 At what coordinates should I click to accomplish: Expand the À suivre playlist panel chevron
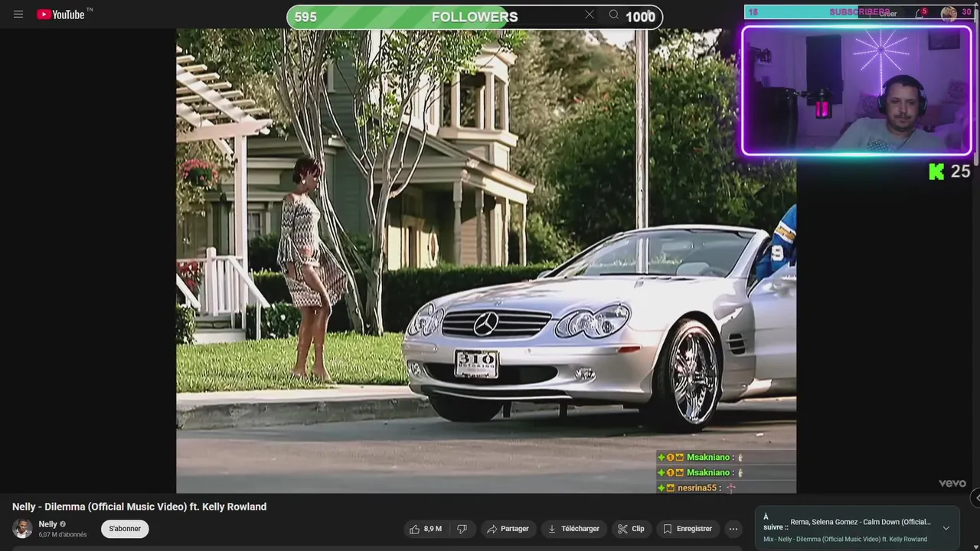pyautogui.click(x=946, y=528)
